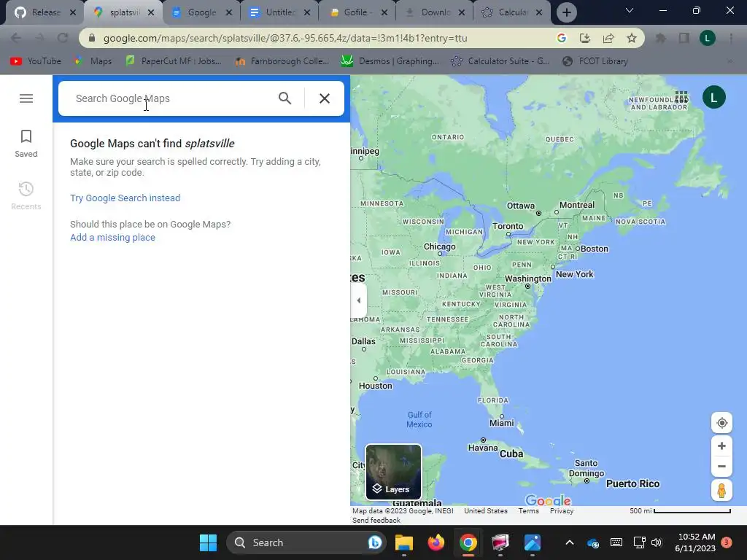Click Try Google Search instead link
747x560 pixels.
(125, 198)
